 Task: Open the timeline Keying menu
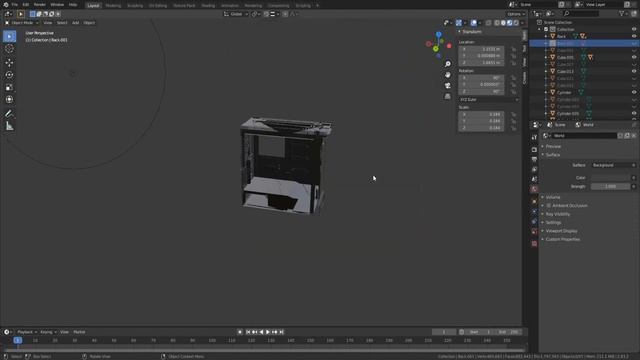click(48, 332)
